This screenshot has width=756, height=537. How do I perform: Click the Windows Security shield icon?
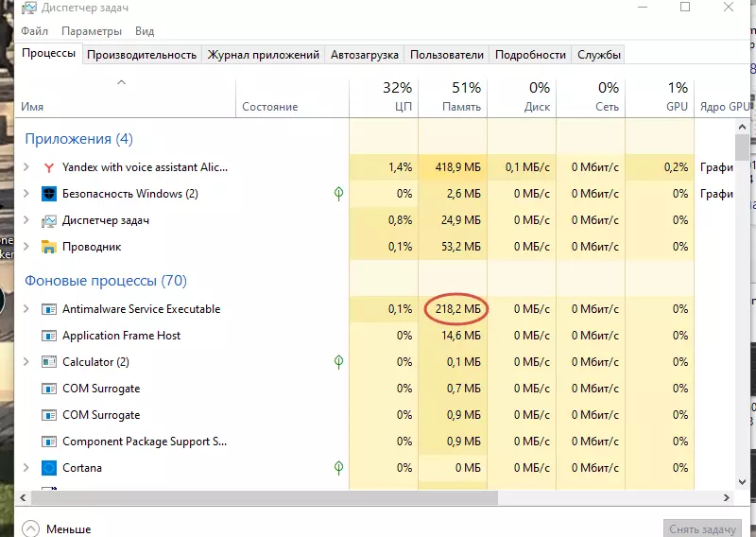[x=50, y=194]
